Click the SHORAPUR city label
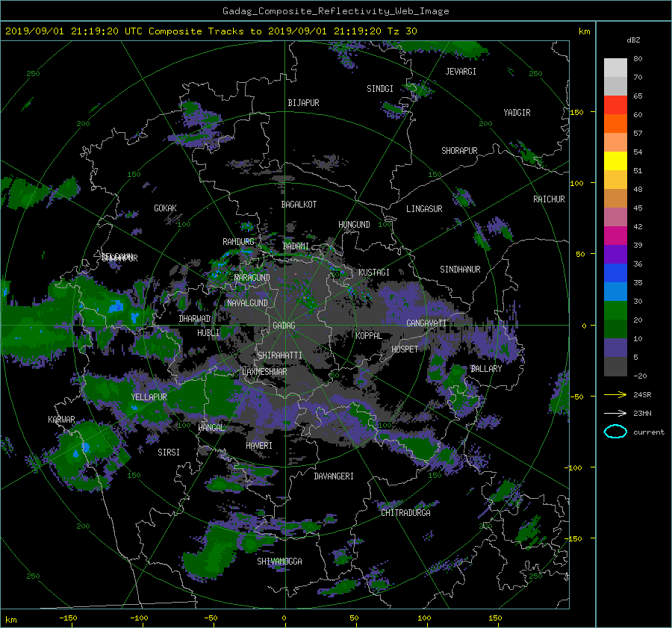This screenshot has height=628, width=672. 459,151
